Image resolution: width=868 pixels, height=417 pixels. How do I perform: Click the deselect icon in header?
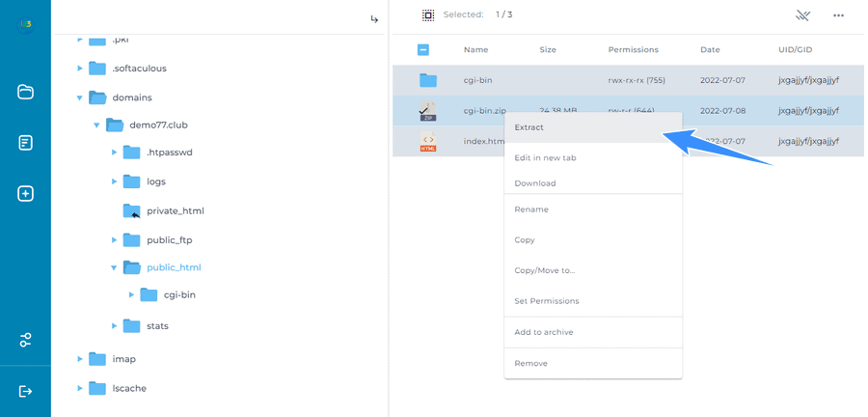(x=802, y=14)
